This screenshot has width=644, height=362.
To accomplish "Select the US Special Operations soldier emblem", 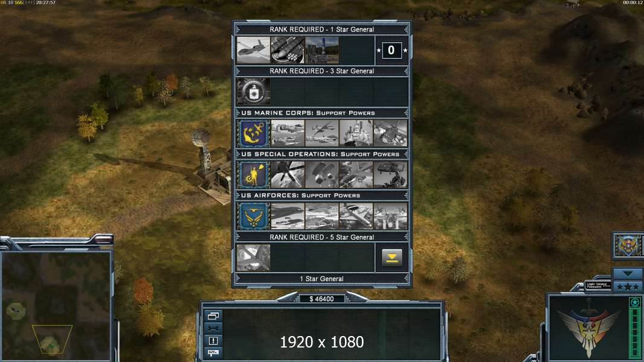I will [253, 174].
